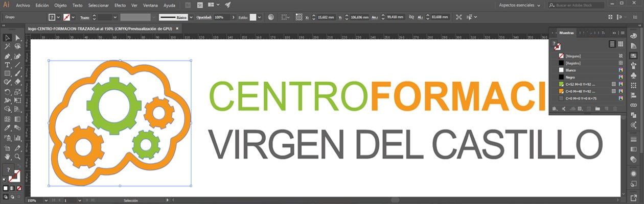The width and height of the screenshot is (644, 204).
Task: Open the fill color dropdown in control bar
Action: tap(59, 17)
